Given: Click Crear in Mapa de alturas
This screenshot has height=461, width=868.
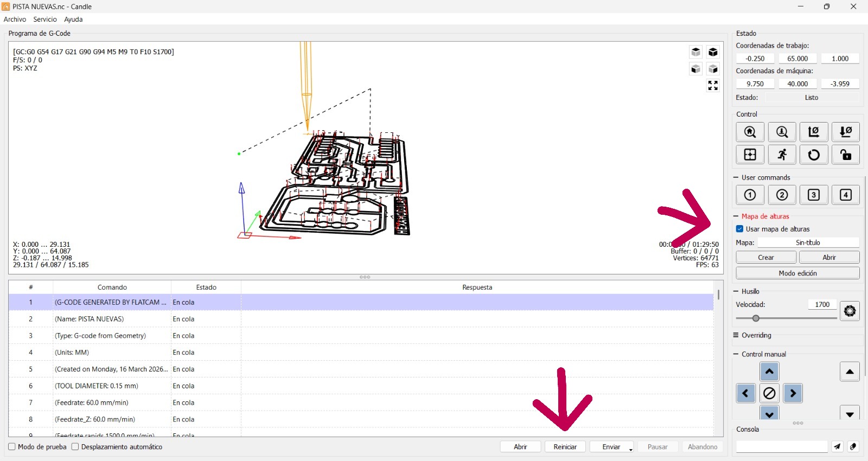Looking at the screenshot, I should click(x=766, y=258).
